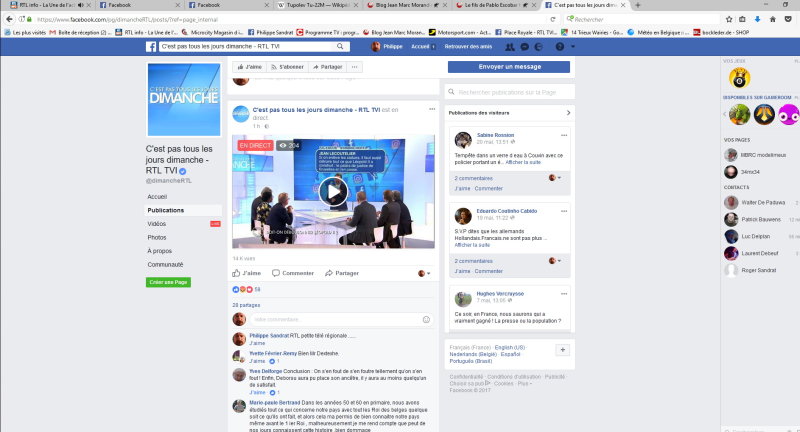The height and width of the screenshot is (432, 800).
Task: Play the live video
Action: click(x=333, y=192)
